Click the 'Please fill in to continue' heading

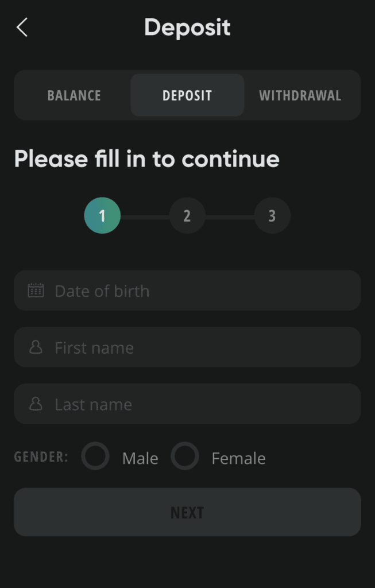point(147,159)
